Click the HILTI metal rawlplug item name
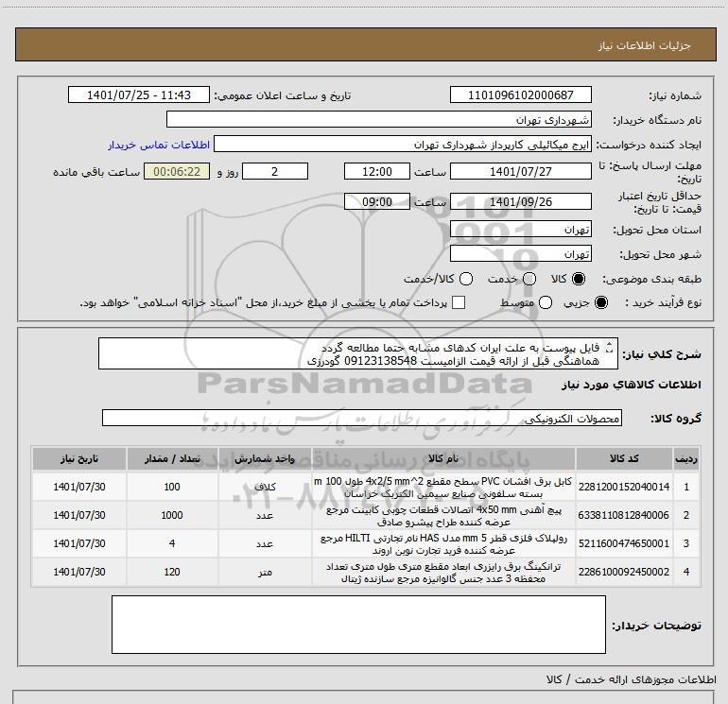728x704 pixels. coord(443,544)
